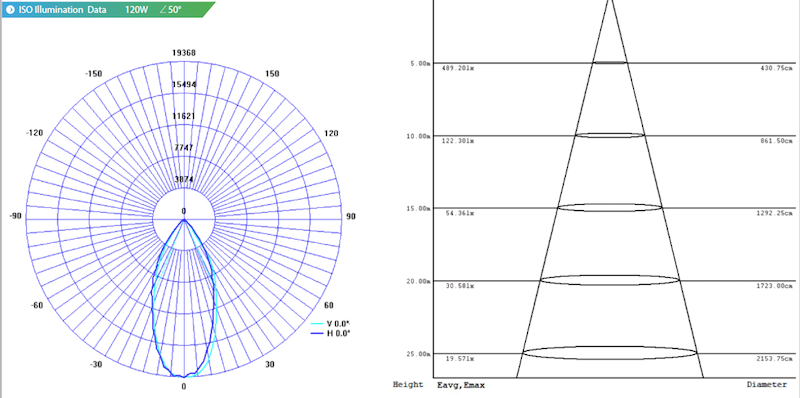This screenshot has height=398, width=800.
Task: Click the -150 angle label on polar chart
Action: (x=93, y=73)
